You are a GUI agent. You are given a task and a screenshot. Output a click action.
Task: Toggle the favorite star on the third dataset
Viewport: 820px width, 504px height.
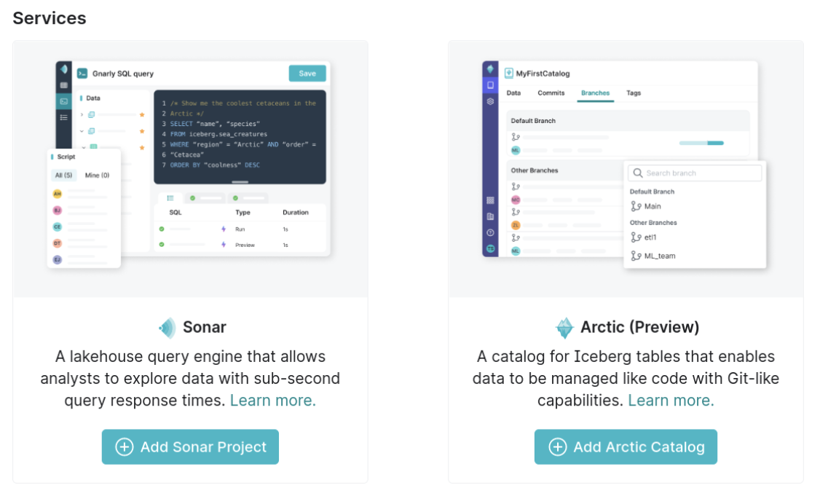[141, 146]
